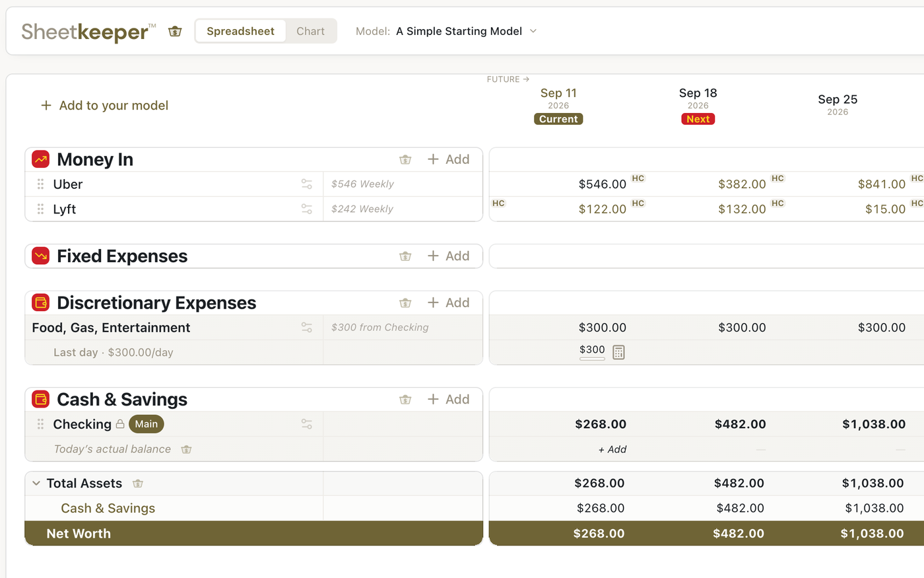Grab the drag handle on the Checking row
This screenshot has height=578, width=924.
40,424
